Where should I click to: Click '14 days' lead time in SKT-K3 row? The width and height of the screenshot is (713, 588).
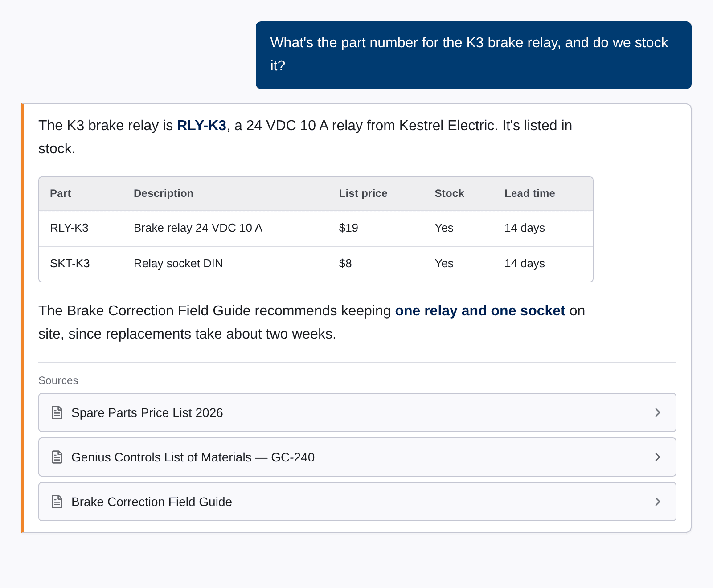point(525,264)
